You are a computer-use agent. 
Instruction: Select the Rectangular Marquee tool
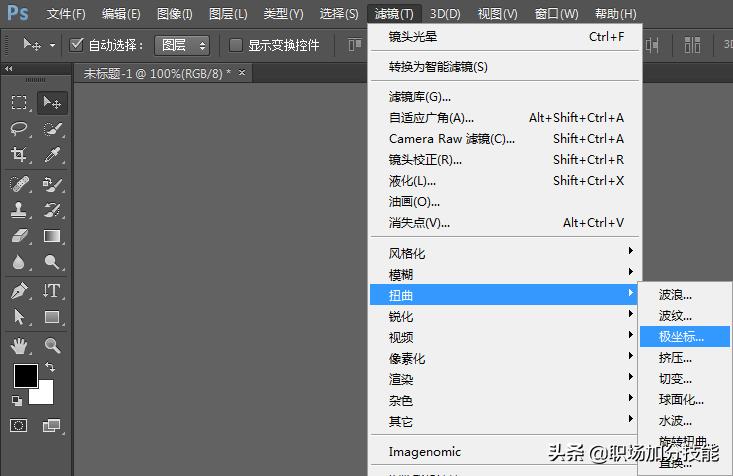[19, 102]
